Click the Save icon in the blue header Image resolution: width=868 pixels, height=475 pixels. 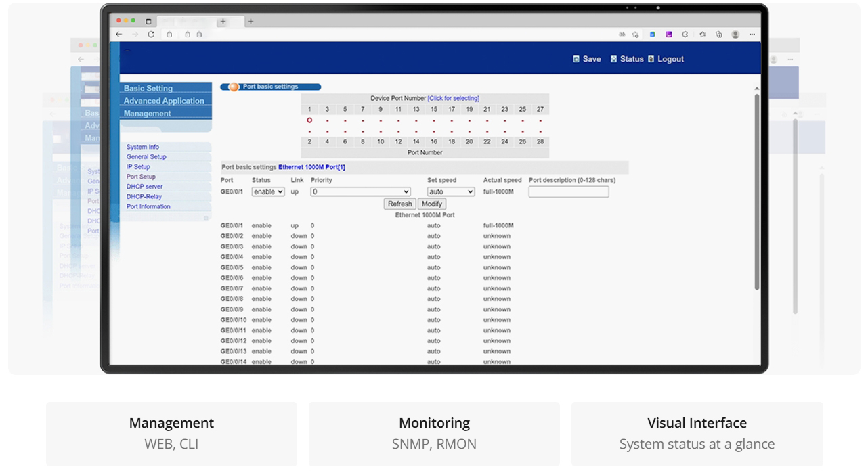tap(576, 59)
